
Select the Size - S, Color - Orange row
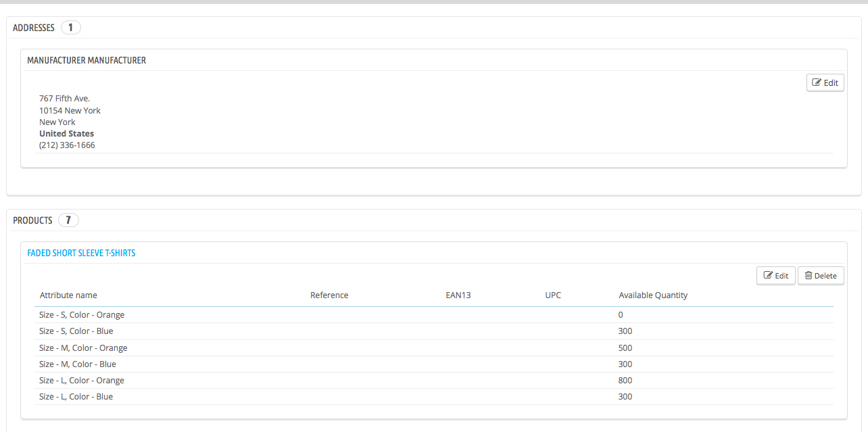click(434, 315)
